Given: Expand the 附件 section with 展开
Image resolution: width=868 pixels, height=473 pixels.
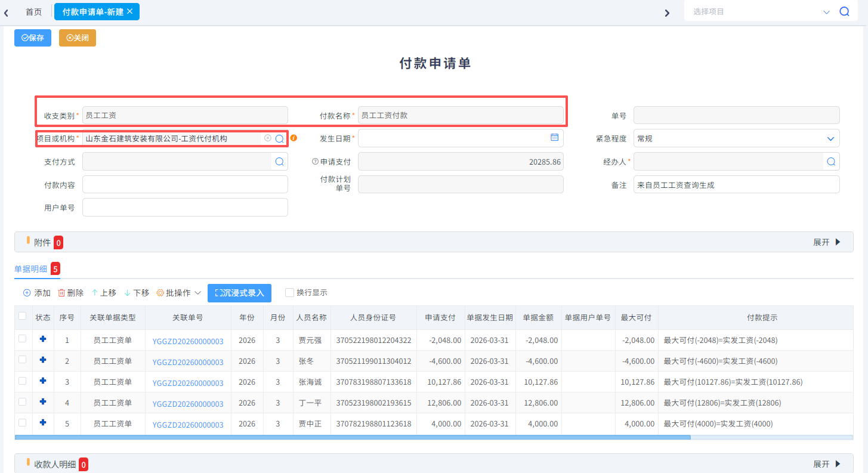Looking at the screenshot, I should [827, 242].
